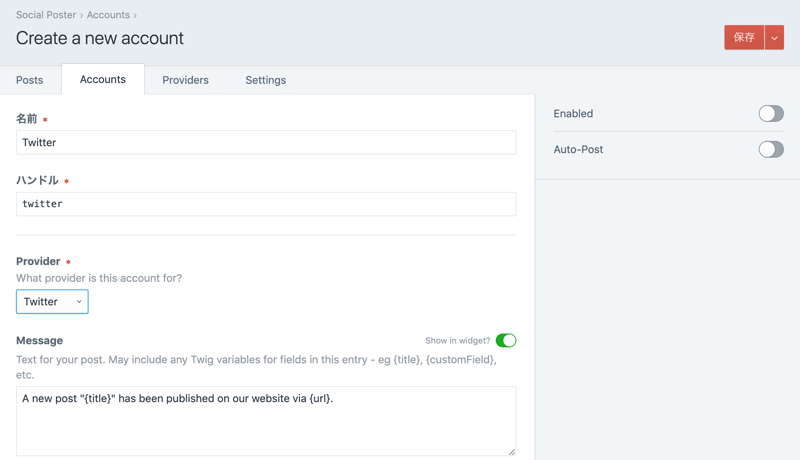800x460 pixels.
Task: Click the Enabled label text
Action: click(573, 114)
